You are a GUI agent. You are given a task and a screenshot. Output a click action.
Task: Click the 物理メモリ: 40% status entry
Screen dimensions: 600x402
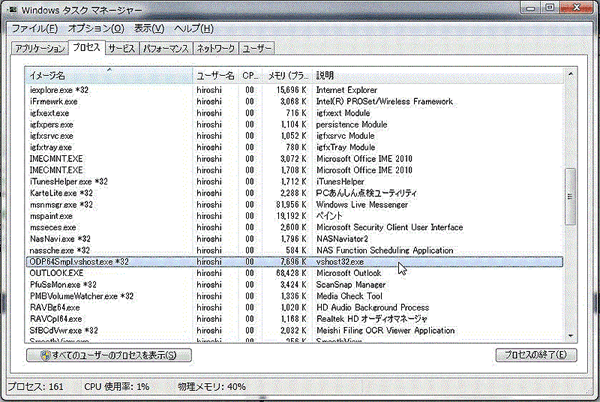212,387
